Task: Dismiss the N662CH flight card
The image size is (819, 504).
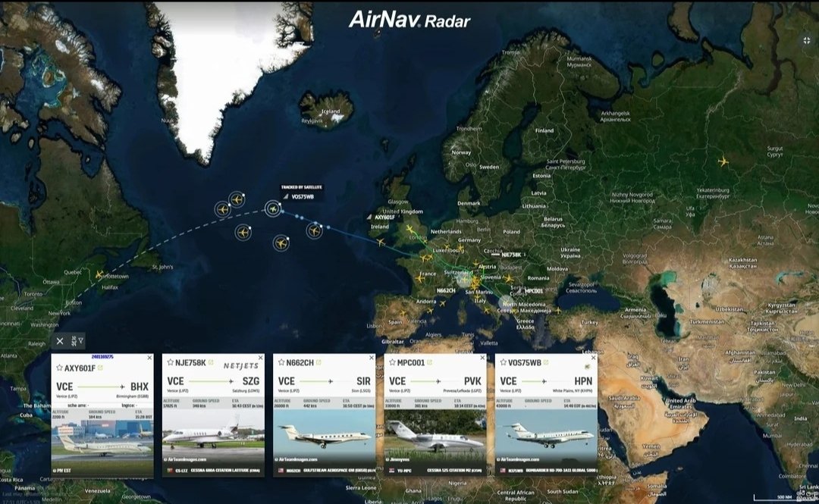Action: click(x=372, y=358)
